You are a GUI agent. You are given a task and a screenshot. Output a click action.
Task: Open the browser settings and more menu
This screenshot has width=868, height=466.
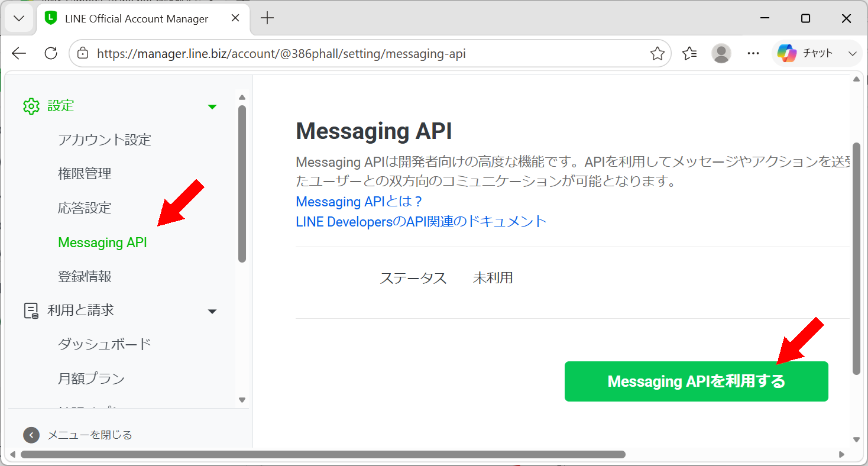point(753,53)
